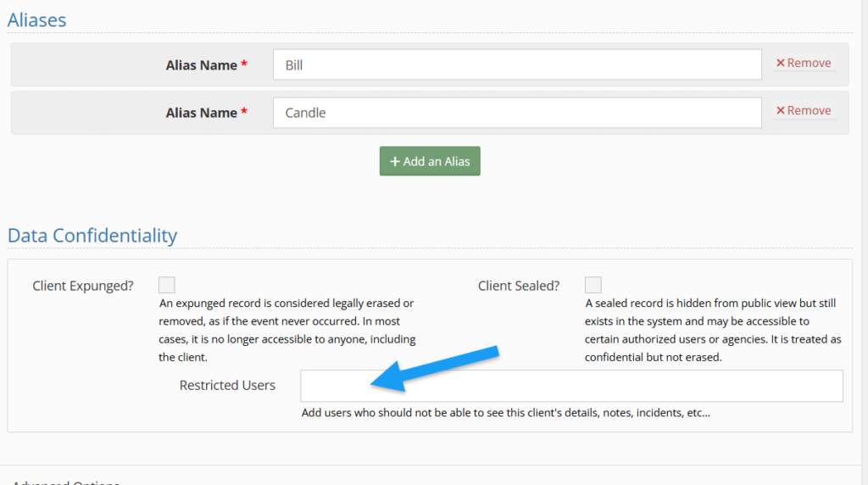Click the Client Expunged? label

[x=83, y=286]
